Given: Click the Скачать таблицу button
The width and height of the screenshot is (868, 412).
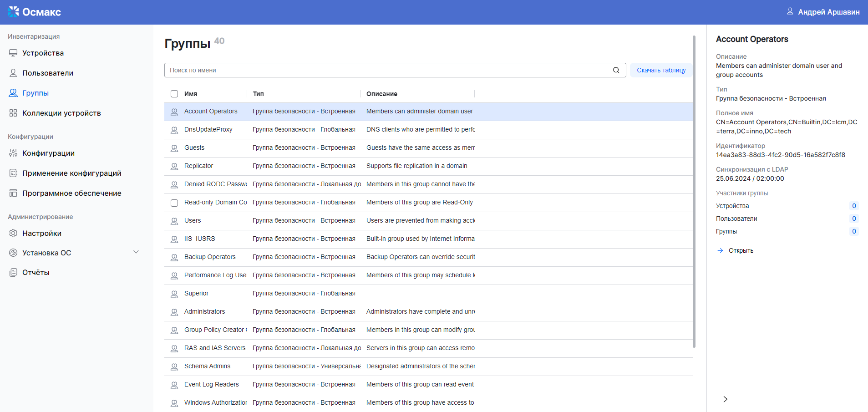Looking at the screenshot, I should pos(661,70).
